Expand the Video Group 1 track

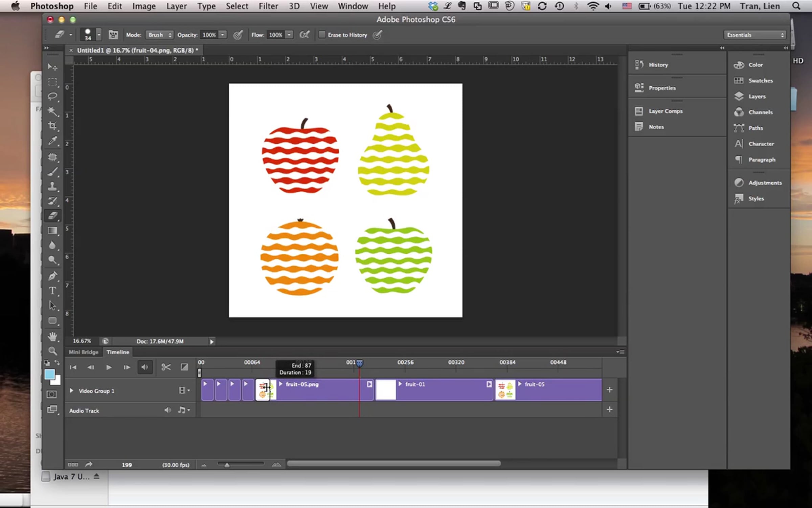click(x=71, y=390)
